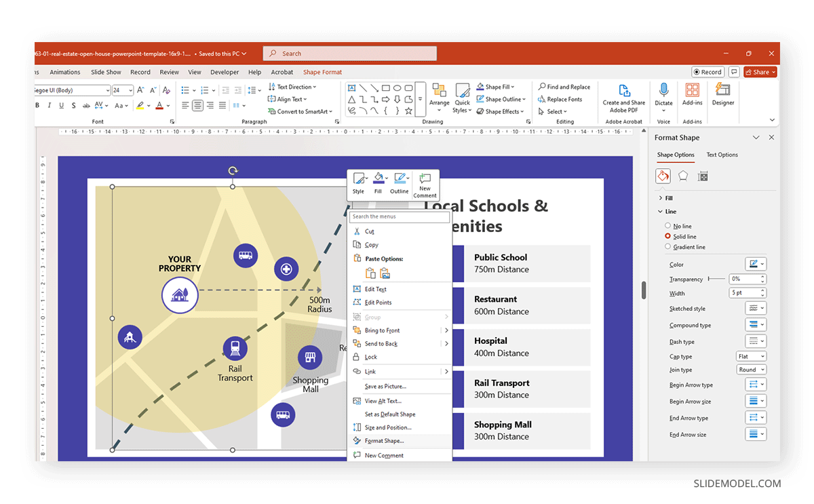Screen dimensions: 814x504
Task: Switch to the Text Options tab
Action: coord(722,155)
